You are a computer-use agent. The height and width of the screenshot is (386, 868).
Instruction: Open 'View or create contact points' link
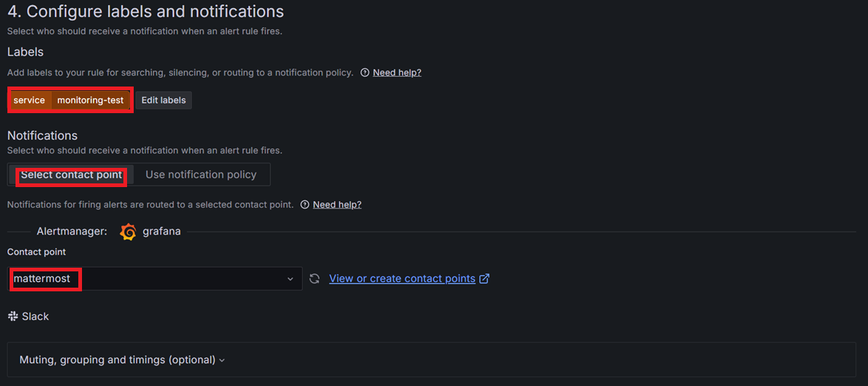coord(403,279)
